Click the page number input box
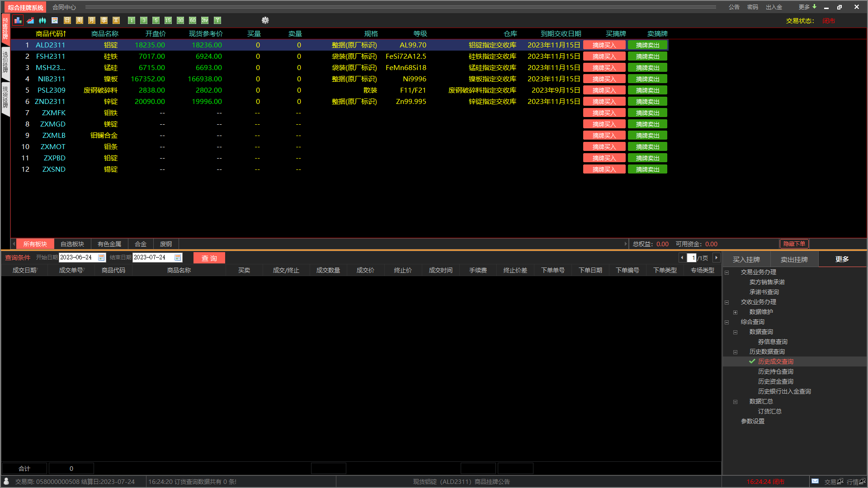868x488 pixels. [x=691, y=258]
